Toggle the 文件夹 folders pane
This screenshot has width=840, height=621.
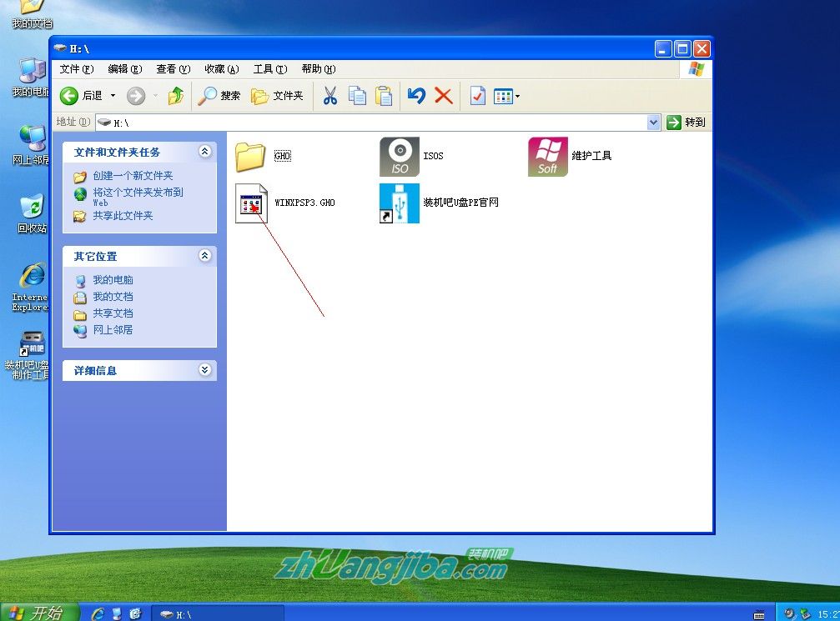click(x=275, y=95)
